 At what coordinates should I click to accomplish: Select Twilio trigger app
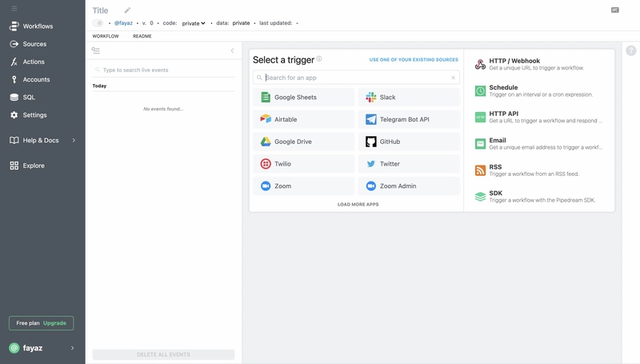[x=304, y=164]
